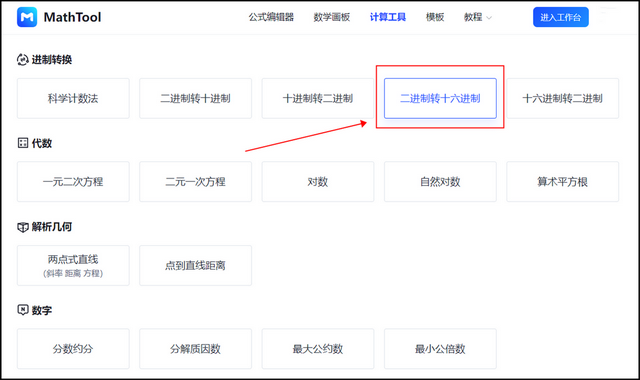640x380 pixels.
Task: Click the 数字 section icon
Action: (x=23, y=310)
